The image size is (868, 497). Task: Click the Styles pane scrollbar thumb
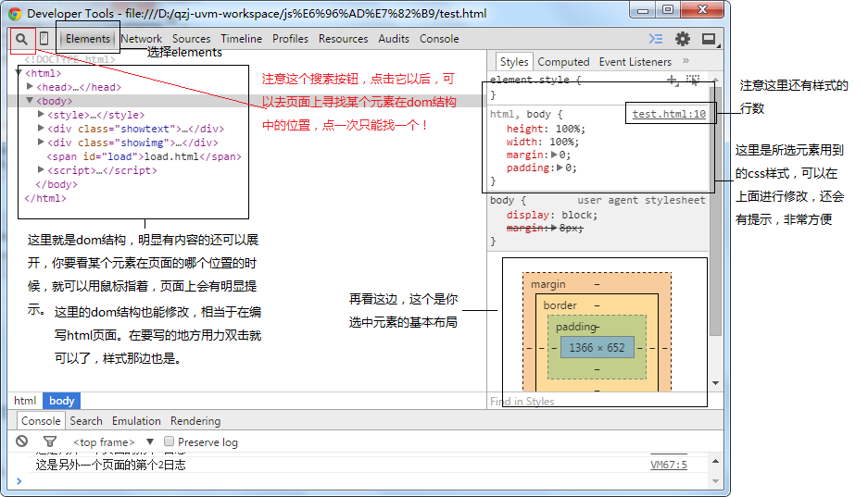[716, 210]
